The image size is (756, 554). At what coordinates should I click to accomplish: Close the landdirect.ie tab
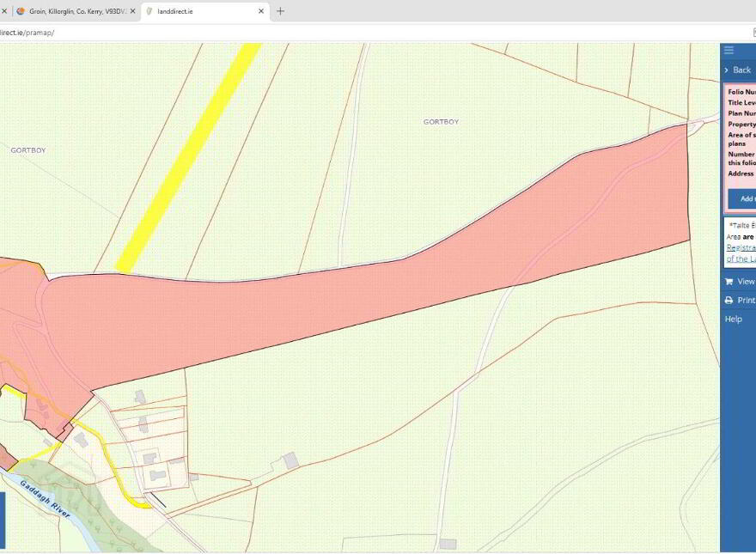point(261,11)
